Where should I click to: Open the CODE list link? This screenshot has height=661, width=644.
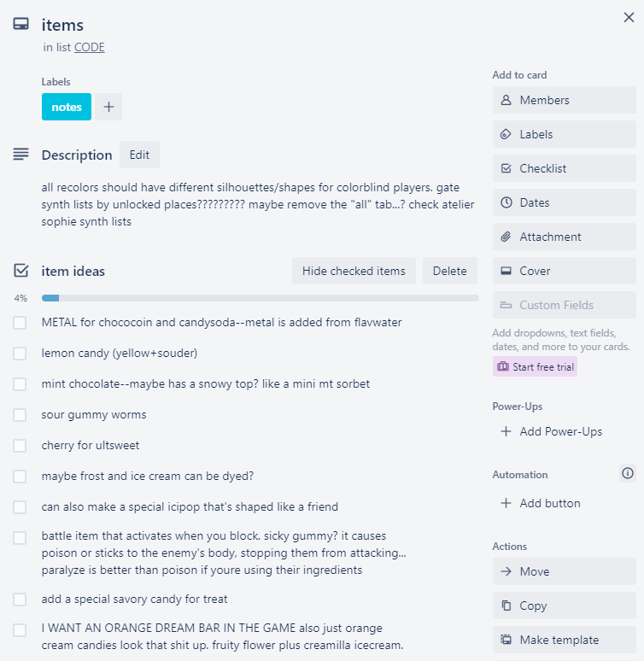pyautogui.click(x=90, y=47)
